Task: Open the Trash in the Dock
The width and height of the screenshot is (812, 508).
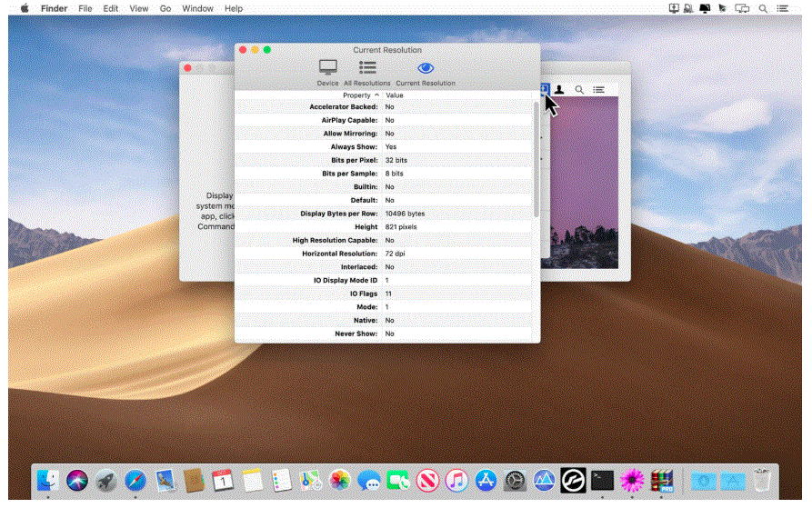Action: coord(762,480)
